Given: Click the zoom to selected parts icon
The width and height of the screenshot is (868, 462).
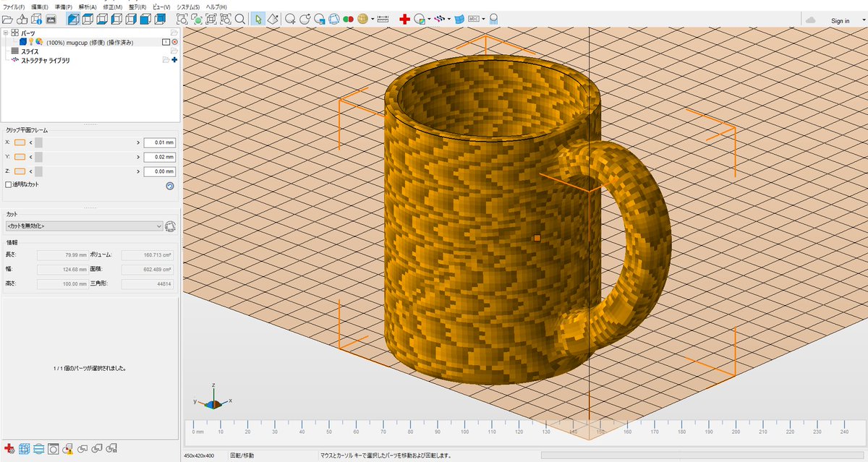Looking at the screenshot, I should 197,20.
